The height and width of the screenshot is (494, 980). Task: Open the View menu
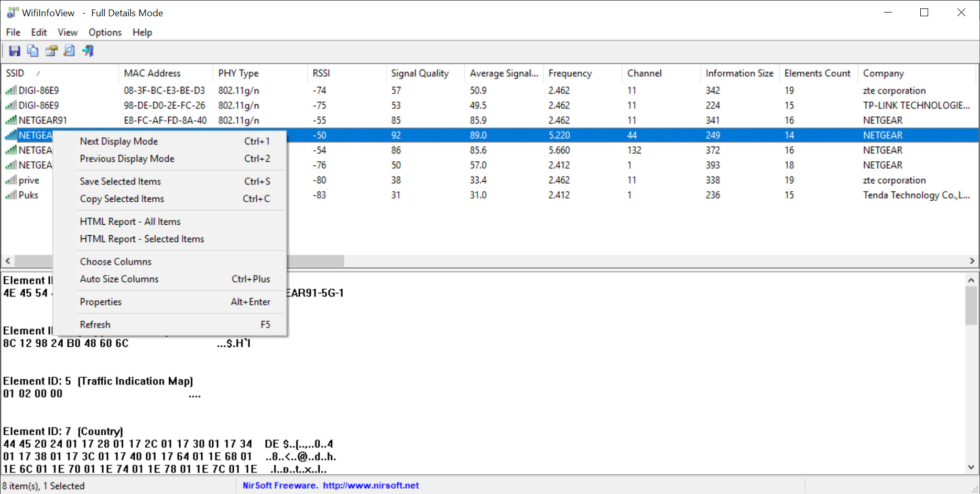click(x=68, y=32)
